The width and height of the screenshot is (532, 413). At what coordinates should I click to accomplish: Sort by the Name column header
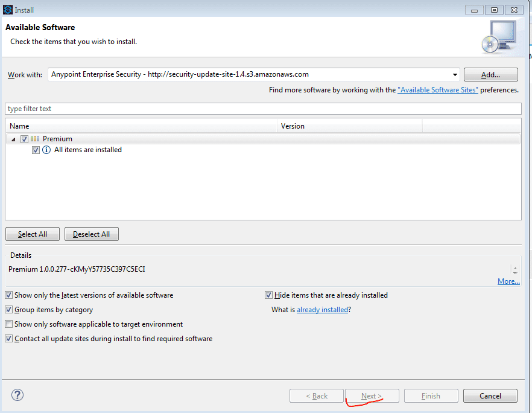click(142, 126)
